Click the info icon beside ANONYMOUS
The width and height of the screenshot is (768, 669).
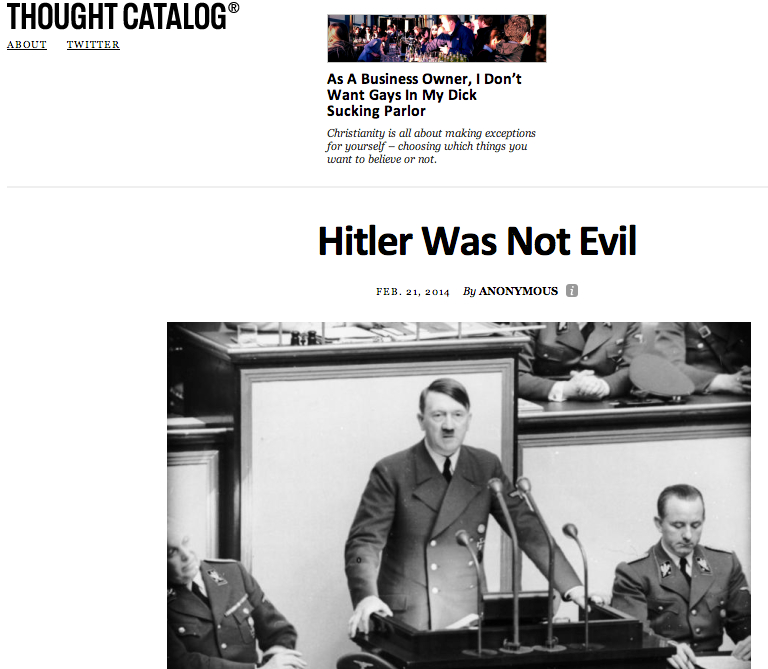click(x=572, y=291)
